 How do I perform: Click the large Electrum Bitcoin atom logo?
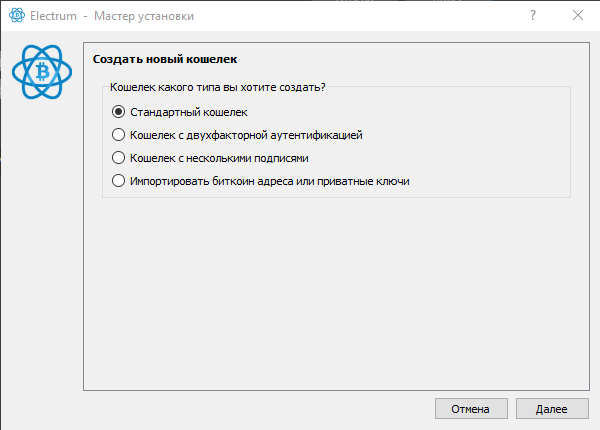click(x=44, y=72)
